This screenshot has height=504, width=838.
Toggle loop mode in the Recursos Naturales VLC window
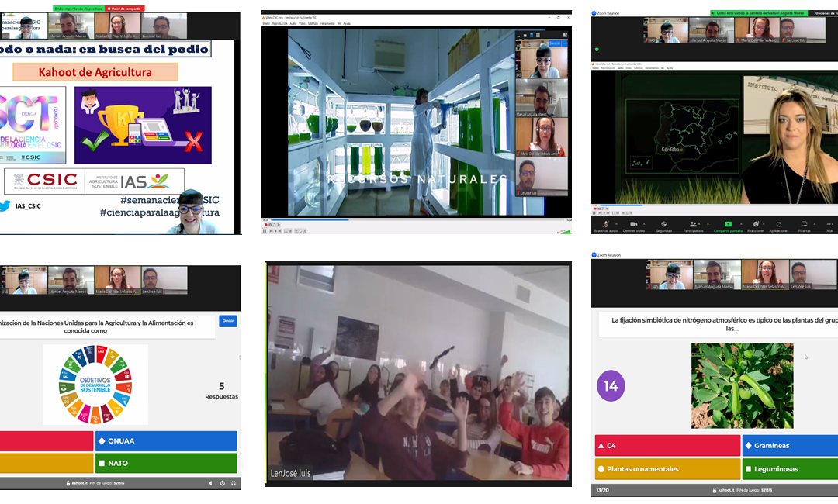tap(300, 231)
